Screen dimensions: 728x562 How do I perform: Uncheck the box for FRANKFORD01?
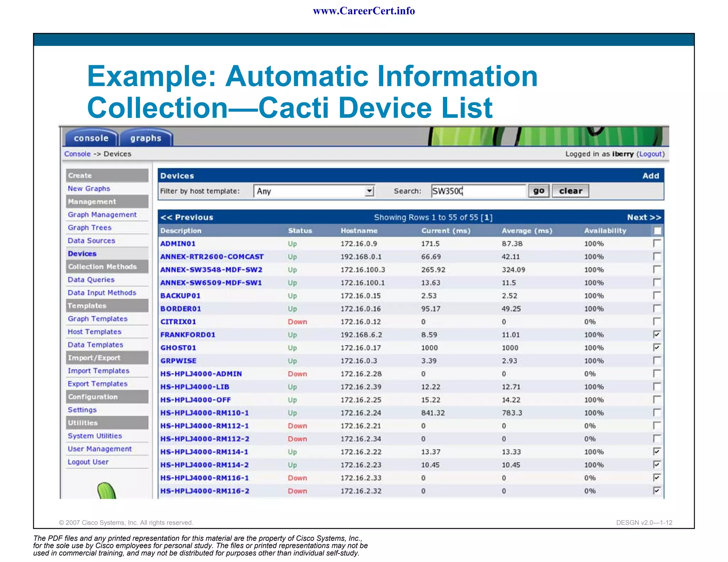[657, 334]
